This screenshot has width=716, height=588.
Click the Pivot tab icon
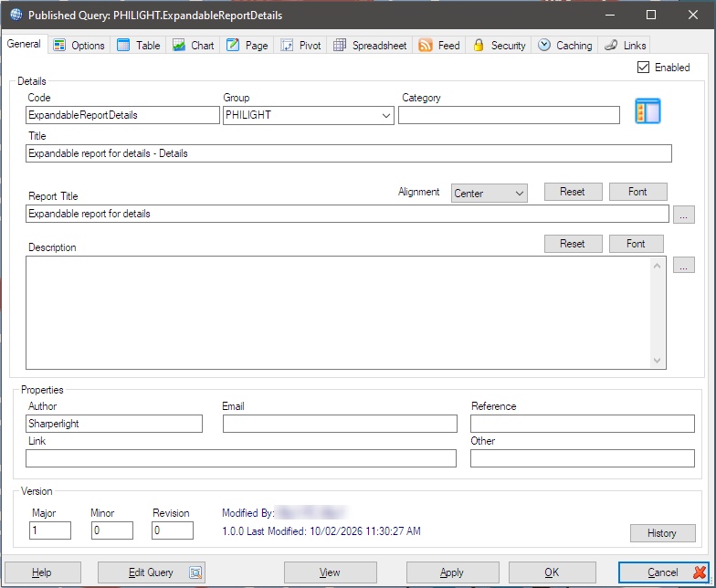click(x=287, y=46)
